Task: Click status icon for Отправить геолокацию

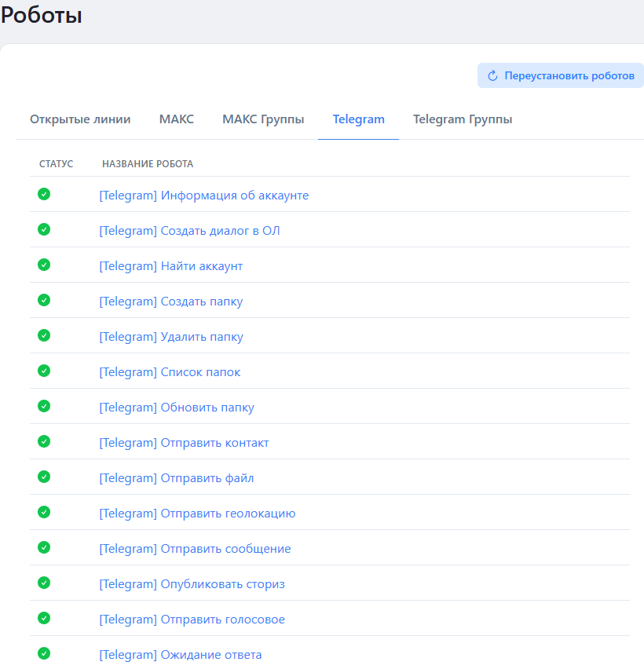Action: [x=44, y=512]
